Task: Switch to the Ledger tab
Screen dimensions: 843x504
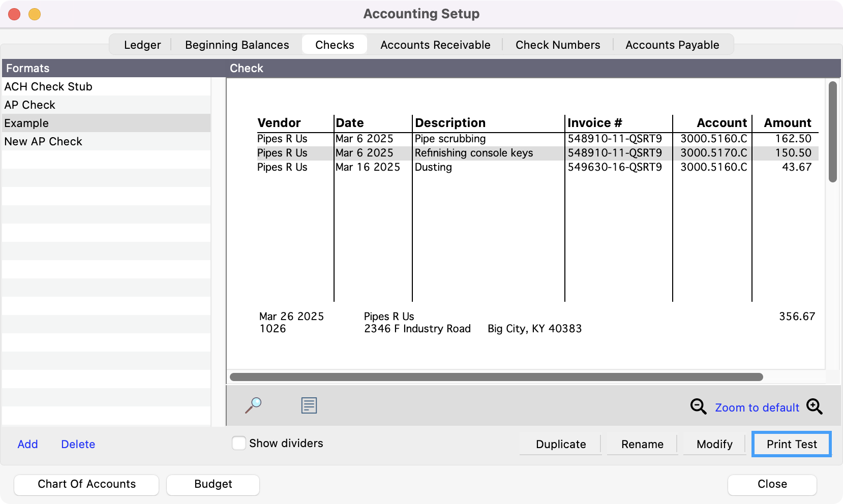Action: pos(142,45)
